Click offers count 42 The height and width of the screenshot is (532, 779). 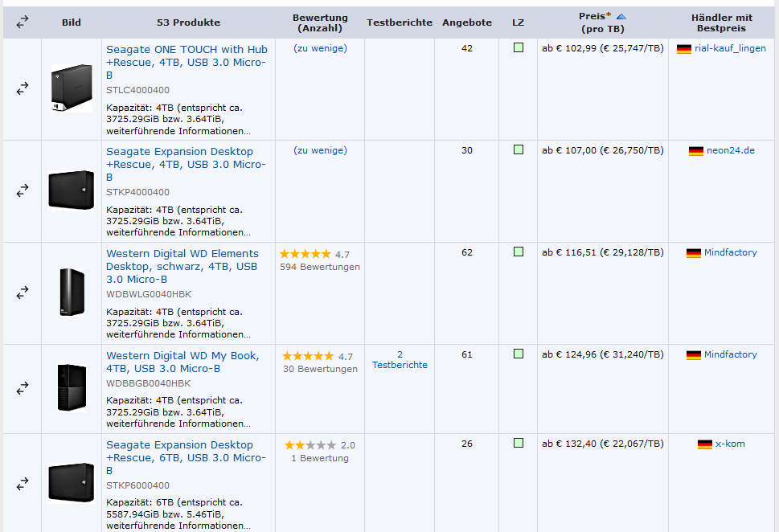point(467,48)
